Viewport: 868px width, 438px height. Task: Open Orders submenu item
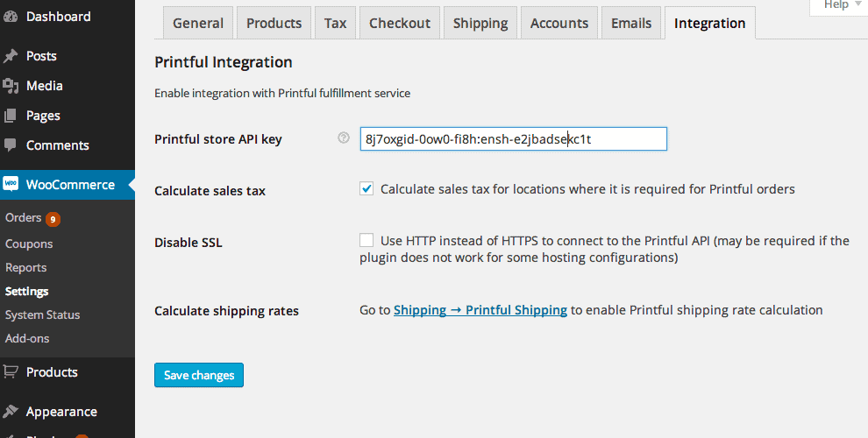tap(24, 218)
